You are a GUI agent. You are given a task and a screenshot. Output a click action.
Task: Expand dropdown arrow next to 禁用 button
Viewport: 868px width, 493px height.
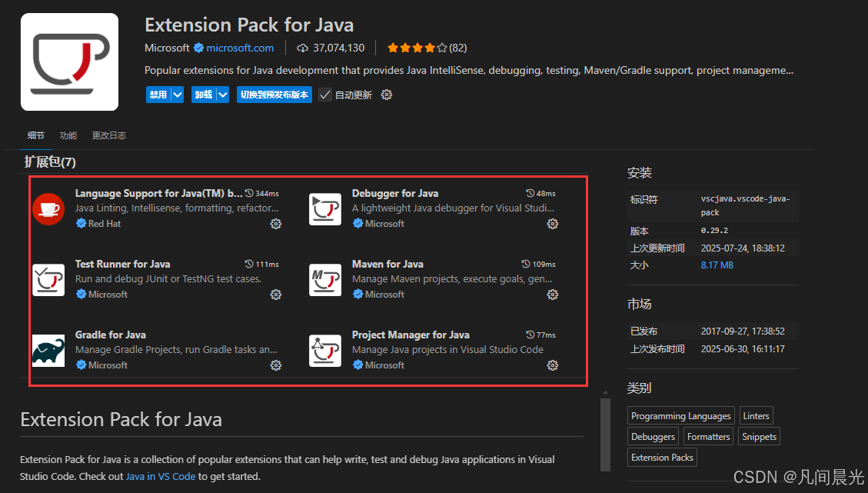point(177,95)
